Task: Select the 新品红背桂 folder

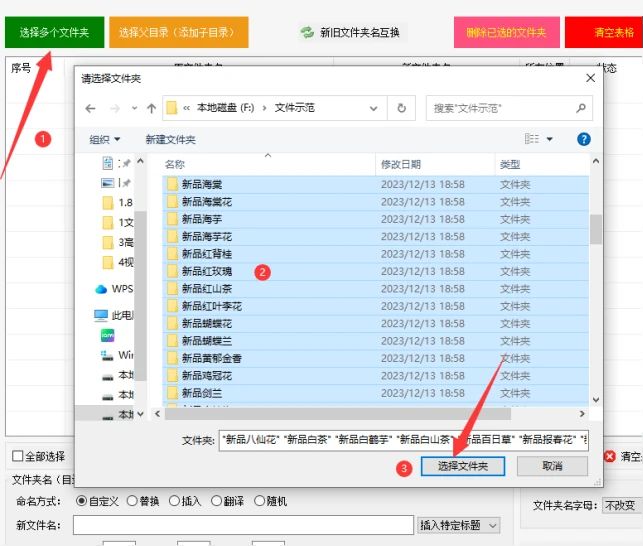Action: click(x=376, y=254)
